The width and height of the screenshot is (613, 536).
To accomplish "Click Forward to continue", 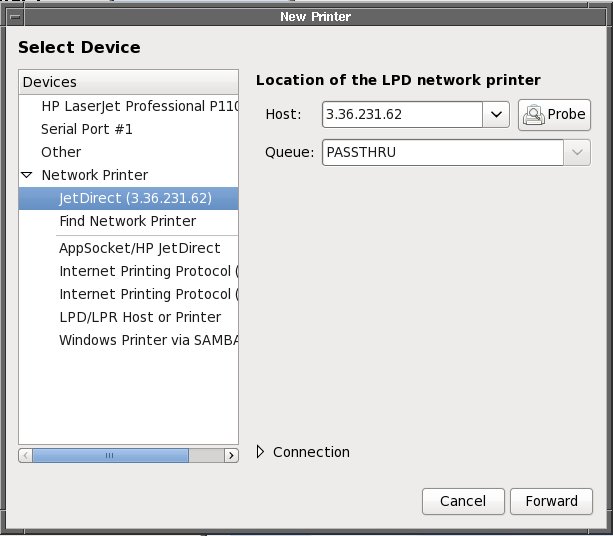I will [551, 501].
